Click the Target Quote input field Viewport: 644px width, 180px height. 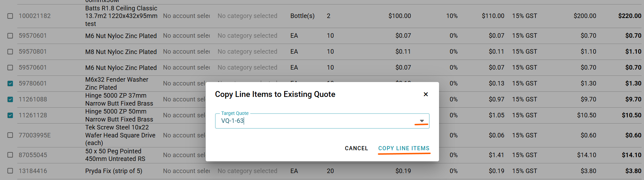coord(315,121)
